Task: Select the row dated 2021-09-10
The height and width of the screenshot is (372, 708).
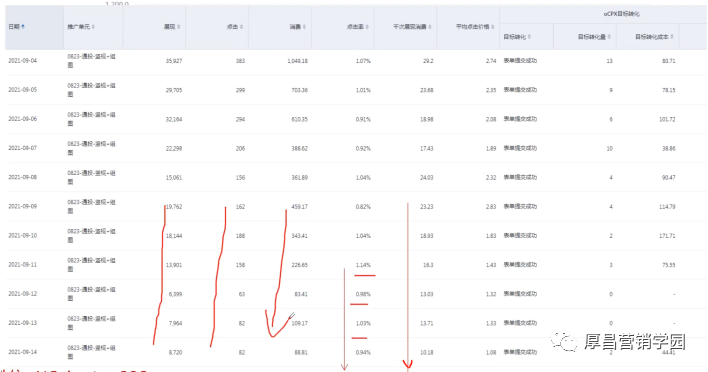Action: (x=23, y=235)
